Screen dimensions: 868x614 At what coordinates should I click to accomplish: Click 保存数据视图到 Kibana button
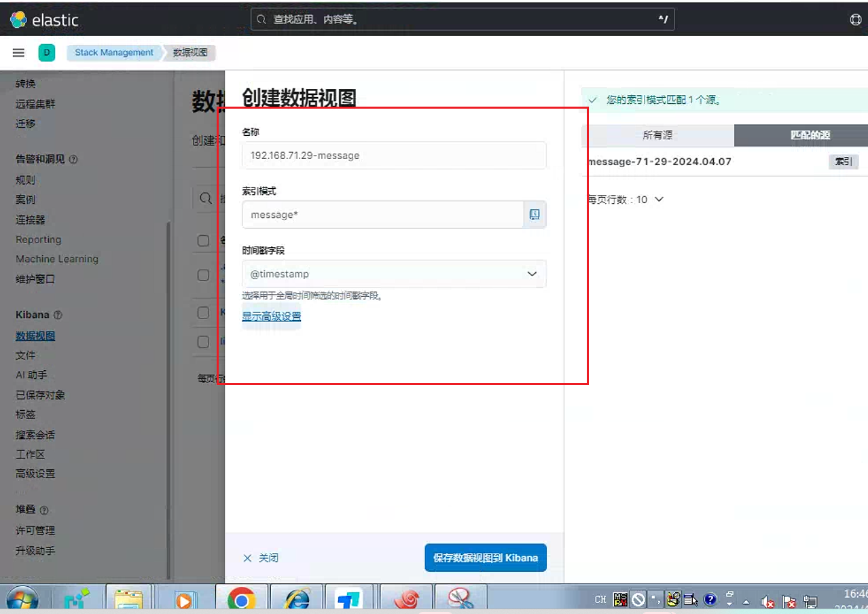[x=486, y=558]
